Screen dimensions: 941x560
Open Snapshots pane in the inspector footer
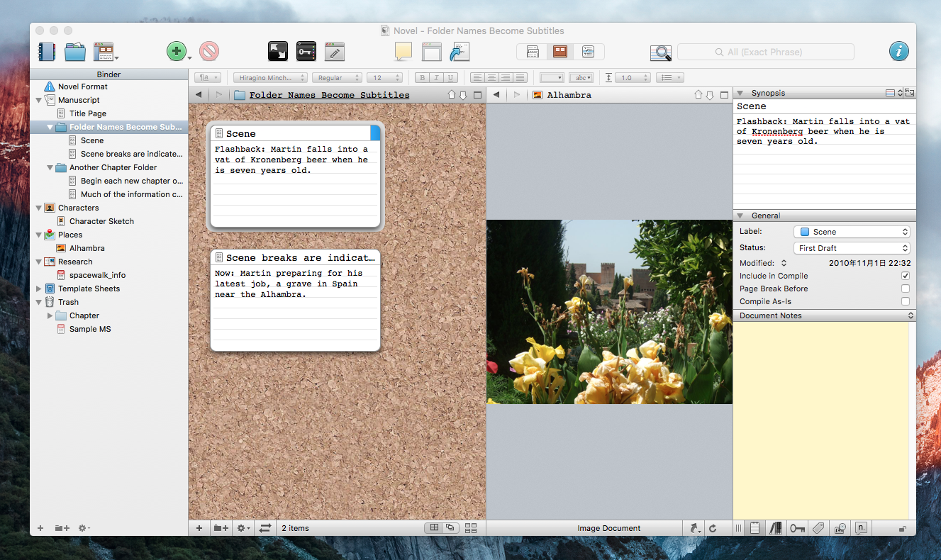coord(840,528)
